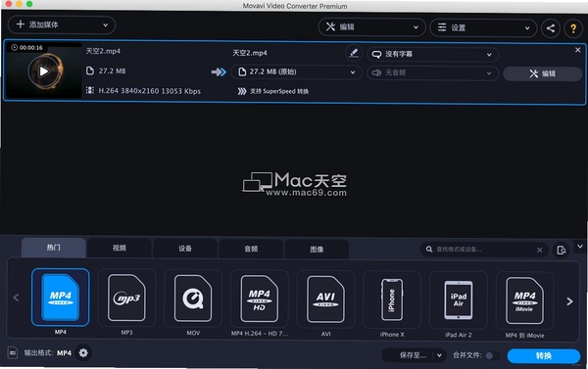Viewport: 588px width, 369px height.
Task: Select the AVI format preset
Action: pyautogui.click(x=325, y=299)
